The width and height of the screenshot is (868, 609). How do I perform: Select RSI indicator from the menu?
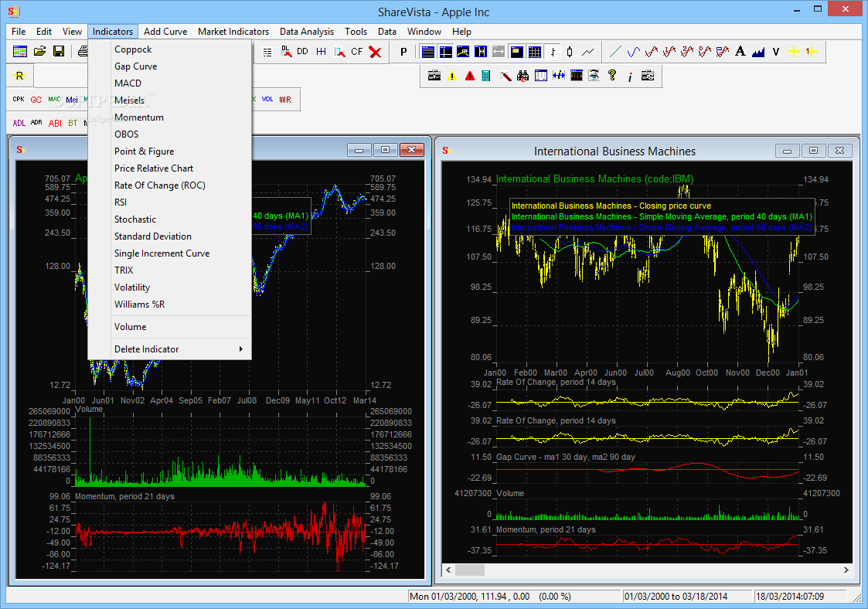(x=169, y=202)
